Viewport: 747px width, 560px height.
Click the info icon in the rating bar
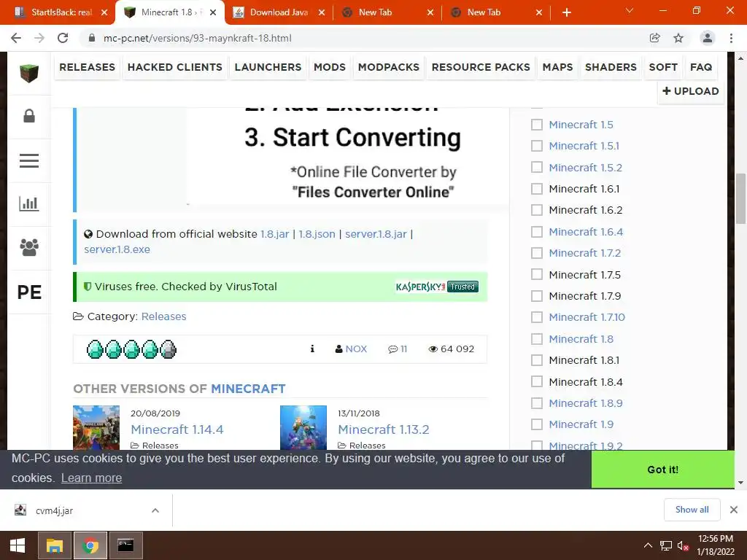click(x=312, y=349)
